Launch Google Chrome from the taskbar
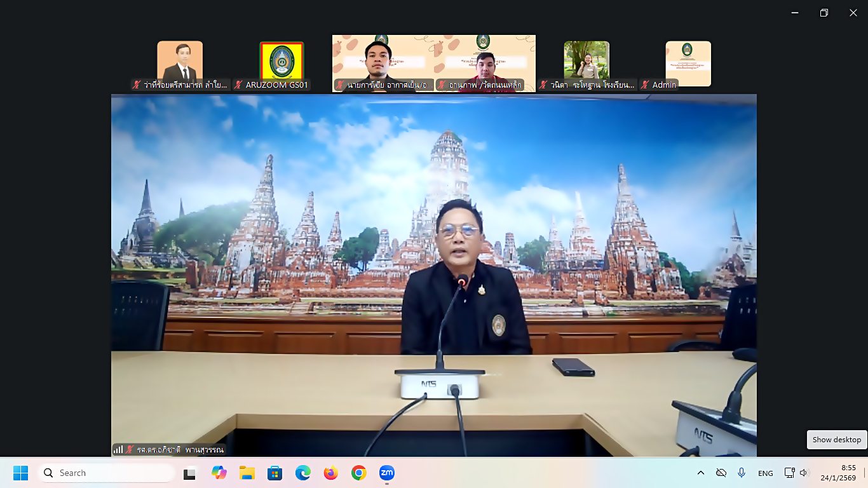This screenshot has width=868, height=488. (358, 473)
